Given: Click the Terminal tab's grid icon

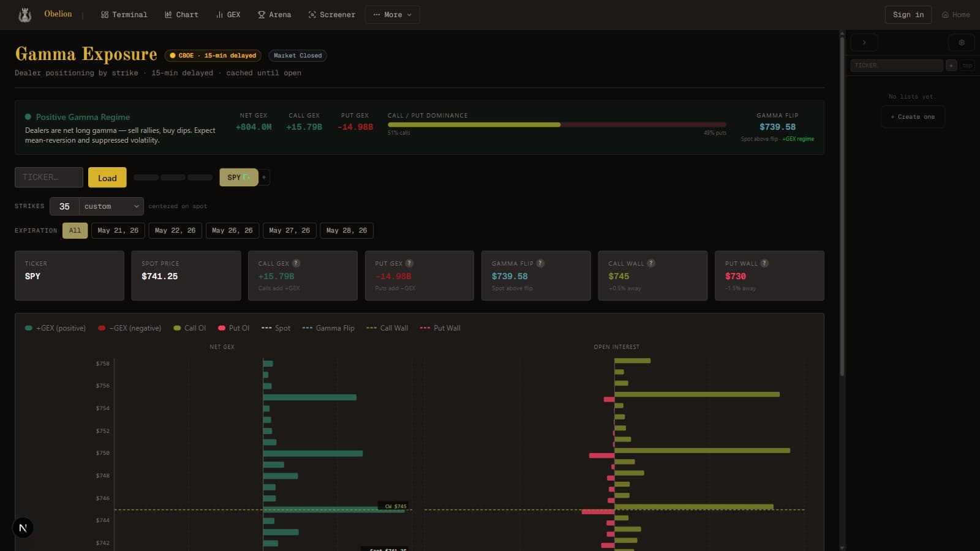Looking at the screenshot, I should 105,15.
